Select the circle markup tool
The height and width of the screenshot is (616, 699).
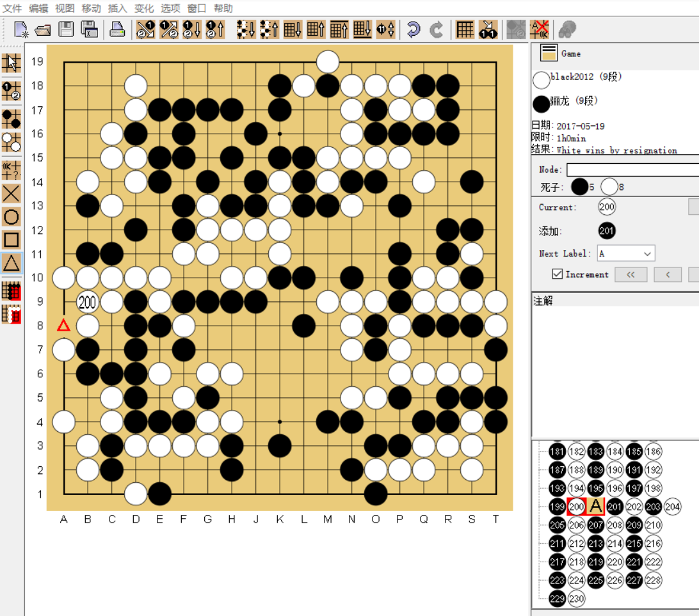(12, 217)
